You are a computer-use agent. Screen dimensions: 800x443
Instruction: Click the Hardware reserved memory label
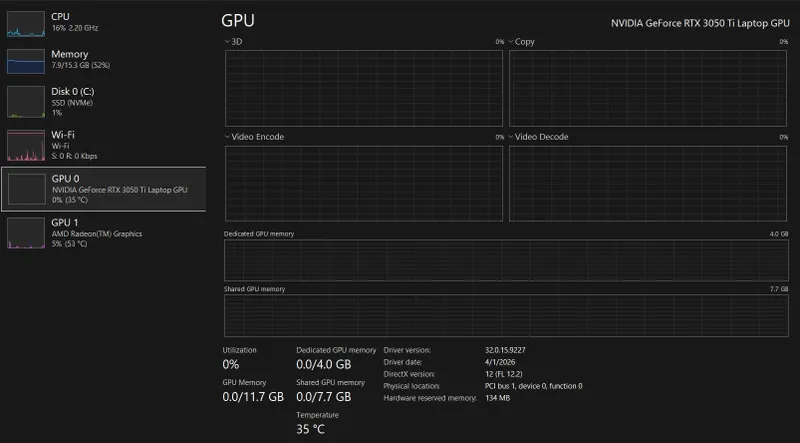coord(430,398)
